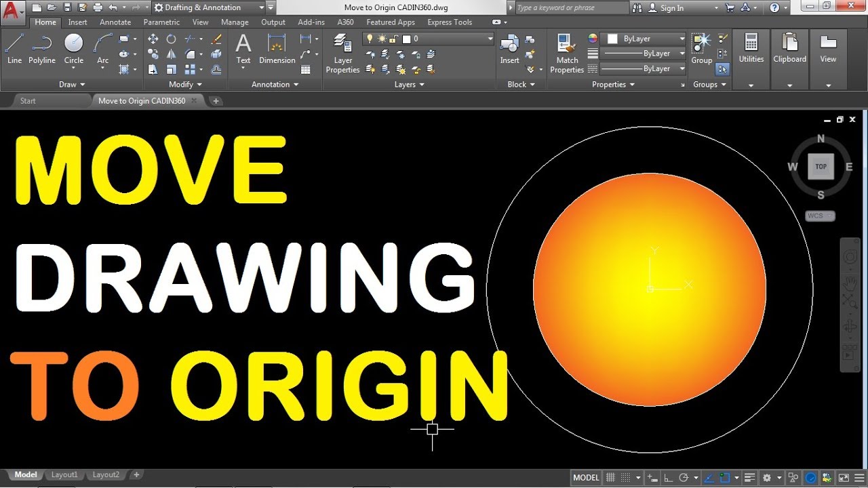Switch to Parametric ribbon tab
The image size is (868, 488).
pos(161,22)
